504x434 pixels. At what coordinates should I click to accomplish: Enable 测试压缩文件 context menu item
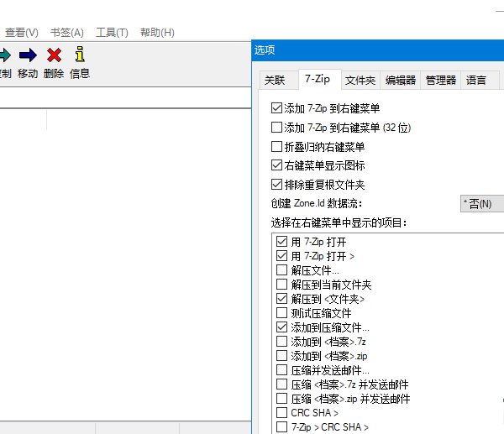tap(281, 313)
